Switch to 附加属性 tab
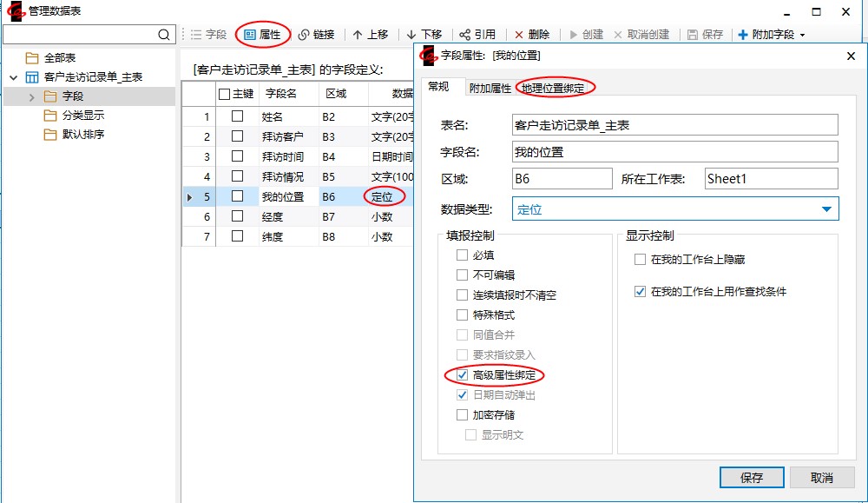Viewport: 868px width, 503px height. pyautogui.click(x=490, y=88)
